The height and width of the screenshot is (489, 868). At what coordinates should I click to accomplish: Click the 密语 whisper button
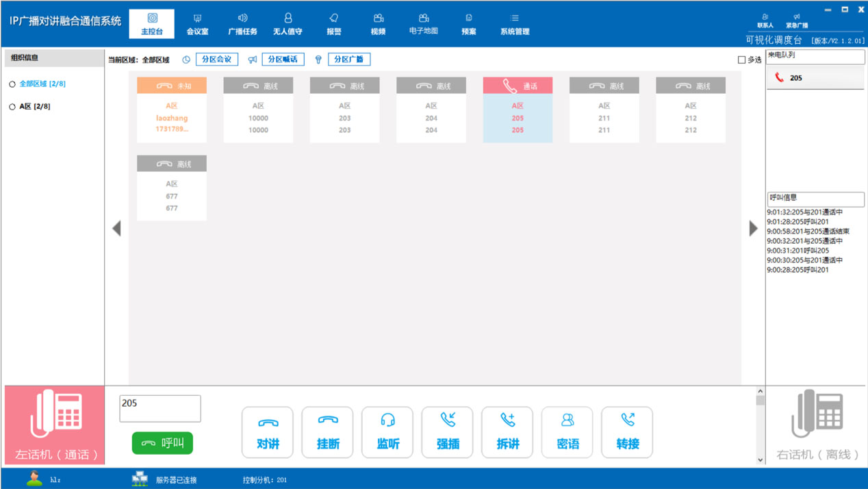click(x=567, y=432)
